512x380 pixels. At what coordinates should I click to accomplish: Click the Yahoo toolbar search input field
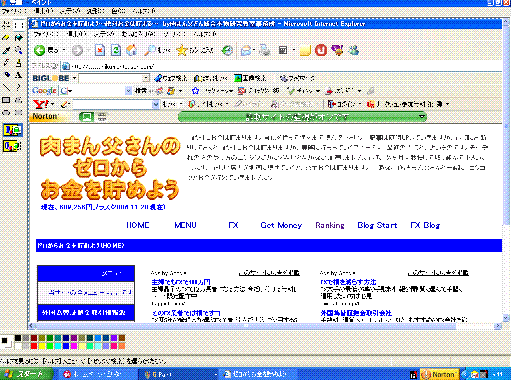(113, 104)
